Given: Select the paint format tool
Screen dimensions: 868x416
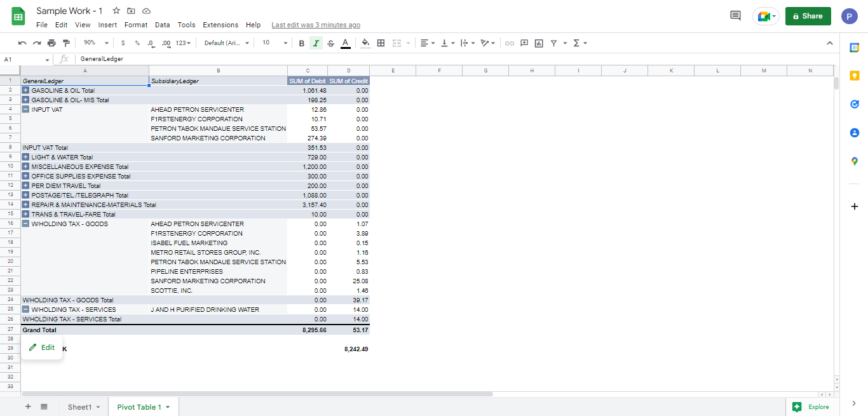Looking at the screenshot, I should coord(65,43).
